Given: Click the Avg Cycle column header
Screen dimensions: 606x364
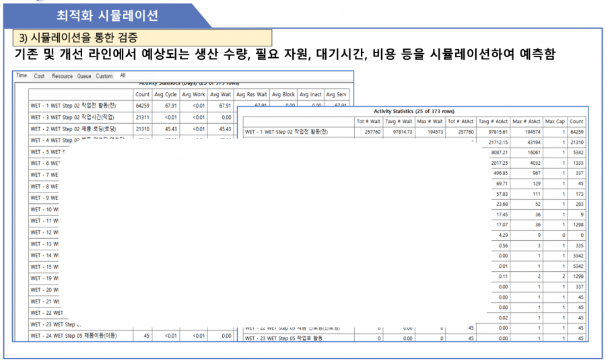Looking at the screenshot, I should tap(165, 94).
